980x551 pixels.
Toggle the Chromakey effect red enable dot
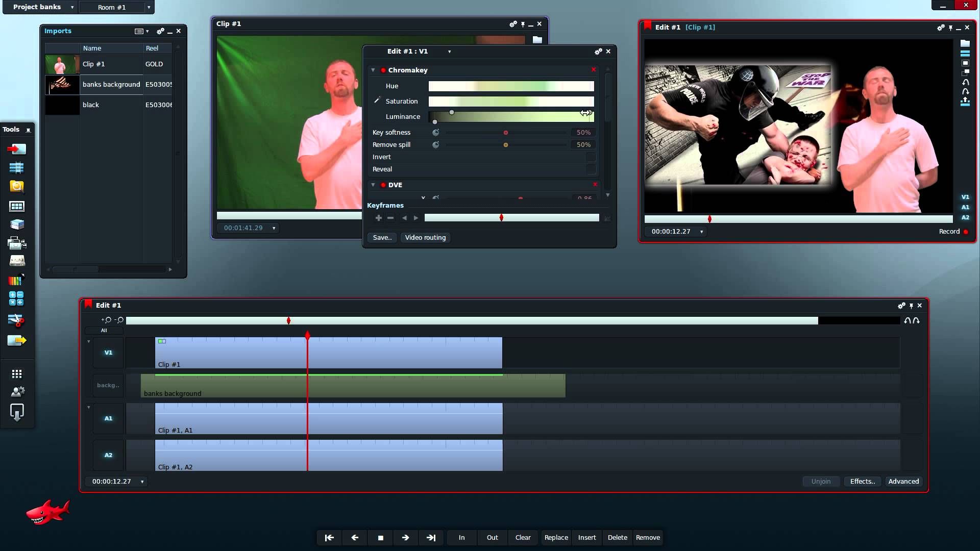tap(383, 70)
